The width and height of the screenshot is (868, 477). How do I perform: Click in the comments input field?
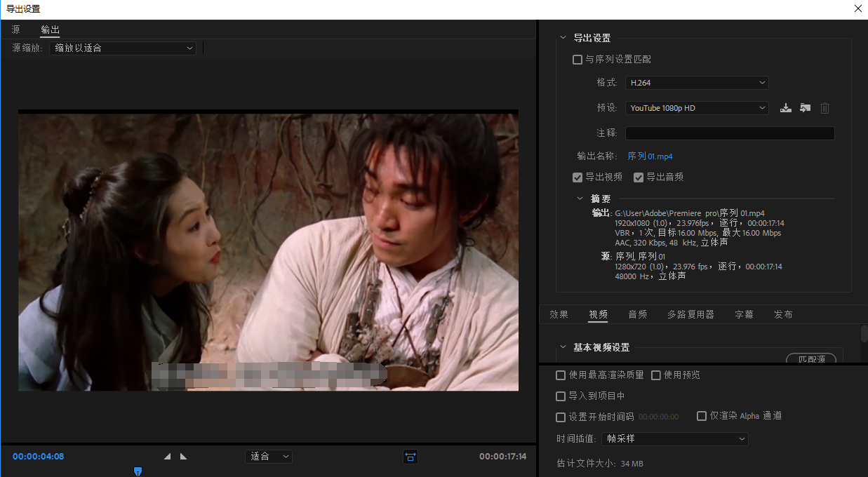(x=730, y=133)
